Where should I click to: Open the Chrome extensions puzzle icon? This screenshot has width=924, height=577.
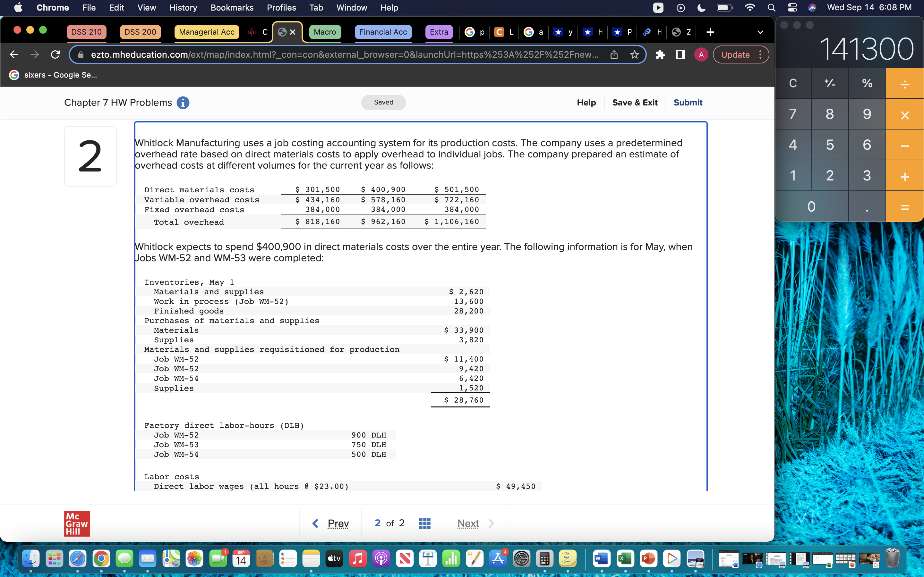click(x=660, y=54)
